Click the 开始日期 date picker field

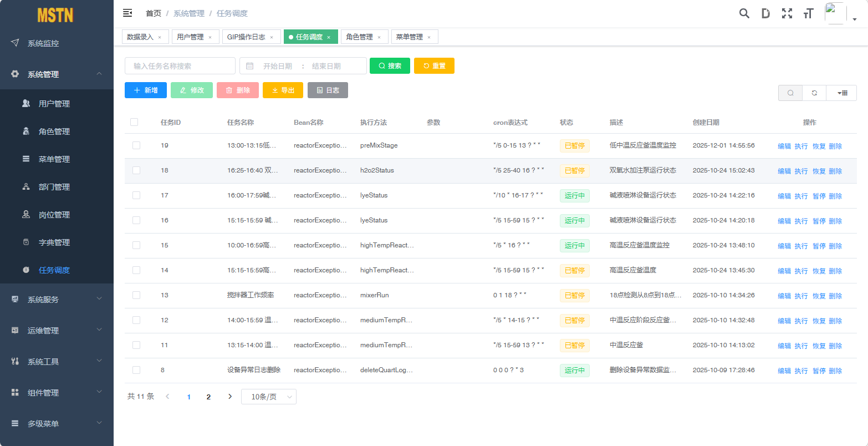(277, 66)
